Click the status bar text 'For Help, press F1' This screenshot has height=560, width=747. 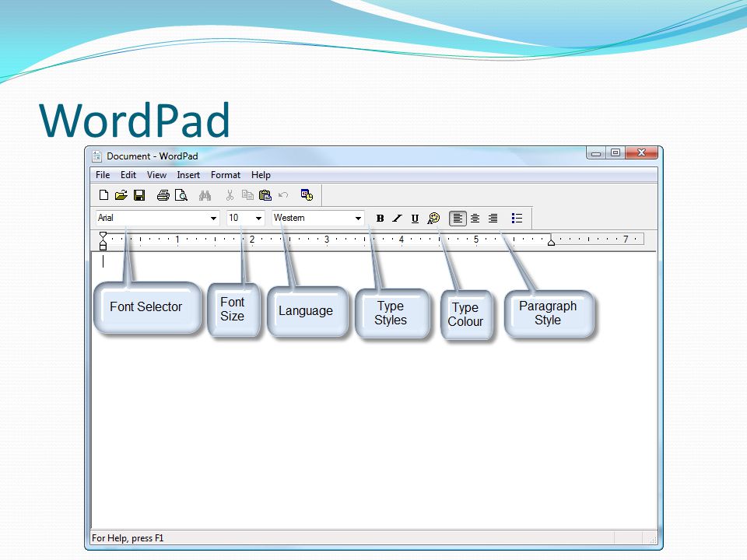pyautogui.click(x=128, y=538)
